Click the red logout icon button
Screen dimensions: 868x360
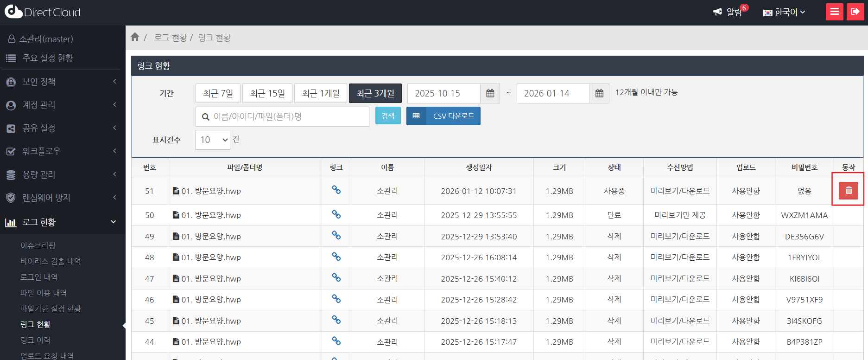(855, 12)
